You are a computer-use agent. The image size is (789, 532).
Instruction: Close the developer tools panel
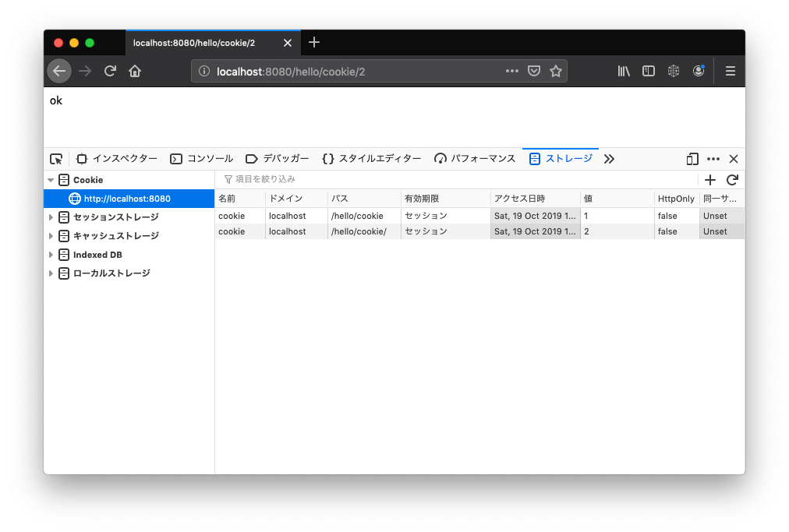(x=734, y=159)
